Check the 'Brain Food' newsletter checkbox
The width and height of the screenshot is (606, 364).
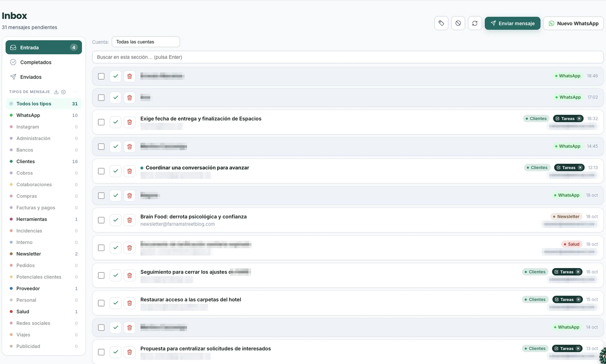click(101, 220)
